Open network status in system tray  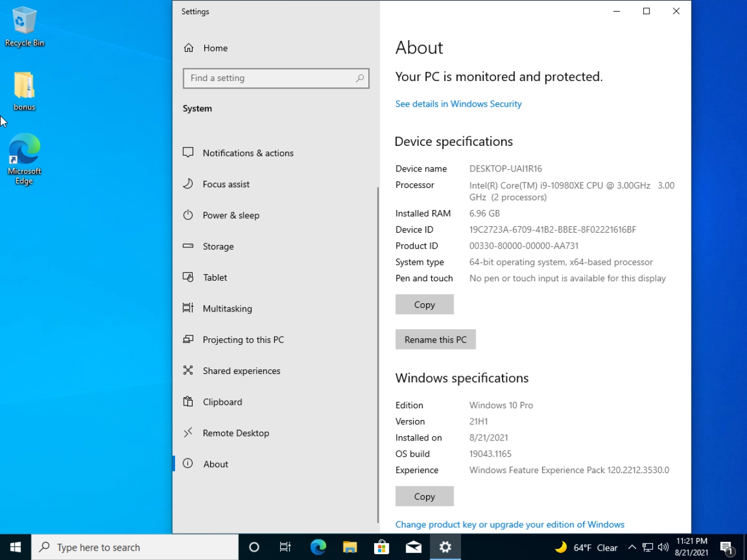648,547
